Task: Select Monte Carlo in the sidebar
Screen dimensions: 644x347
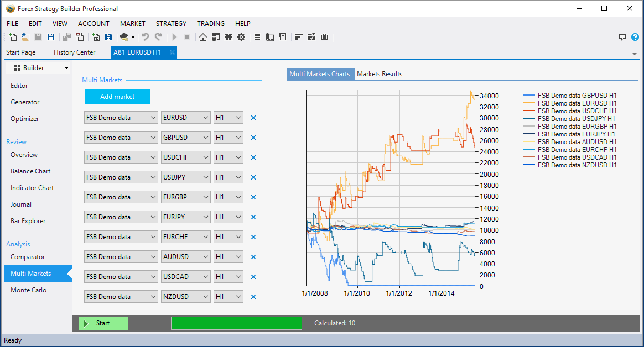Action: [x=28, y=290]
